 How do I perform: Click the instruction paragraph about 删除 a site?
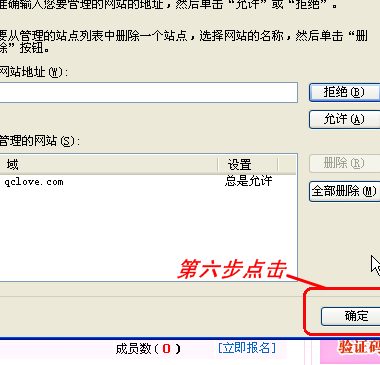click(x=184, y=42)
